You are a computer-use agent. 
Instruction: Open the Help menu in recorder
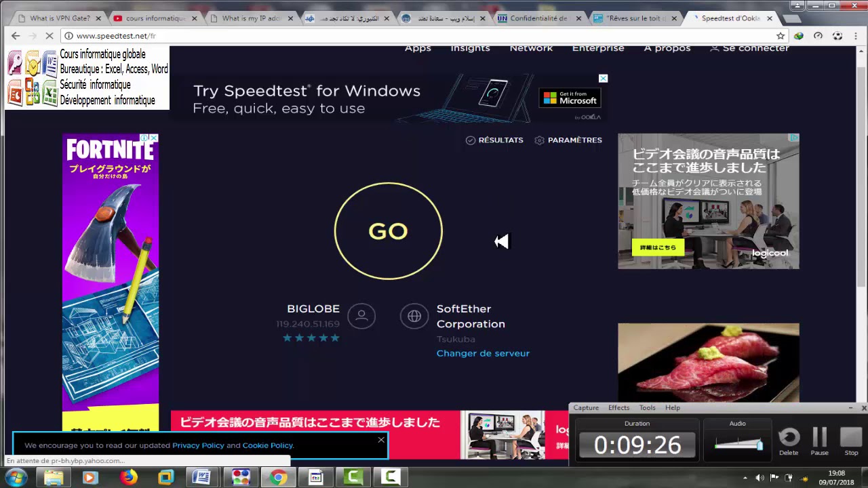(x=673, y=408)
